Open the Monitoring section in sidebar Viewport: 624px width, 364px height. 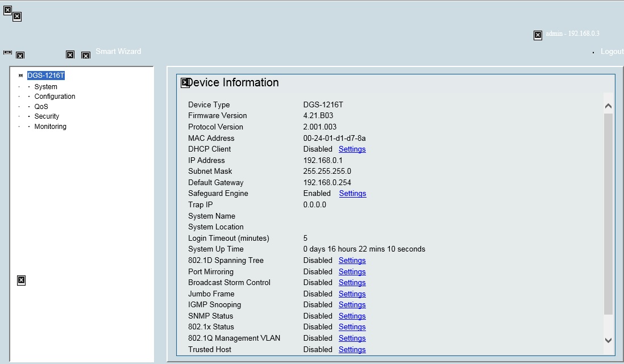50,127
